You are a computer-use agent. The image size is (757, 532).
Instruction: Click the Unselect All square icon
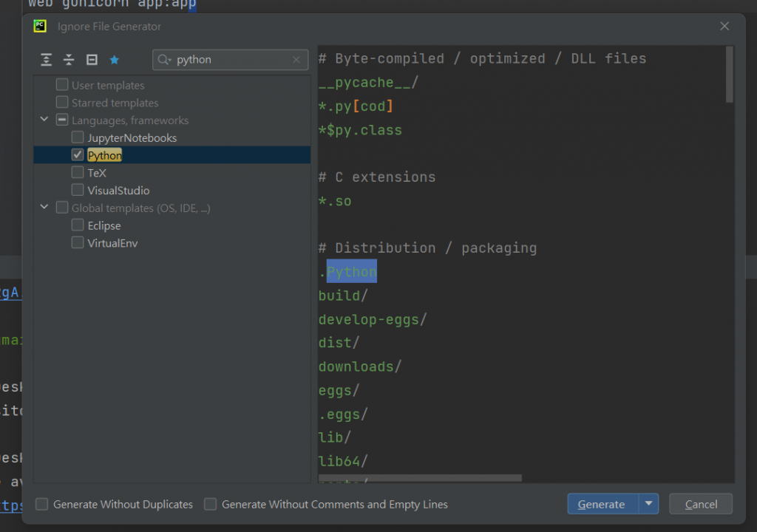coord(92,60)
